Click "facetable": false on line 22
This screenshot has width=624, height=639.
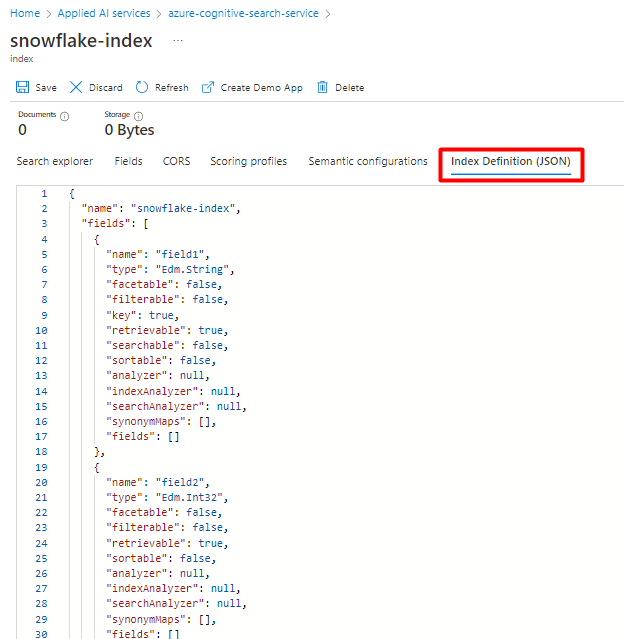pos(164,512)
